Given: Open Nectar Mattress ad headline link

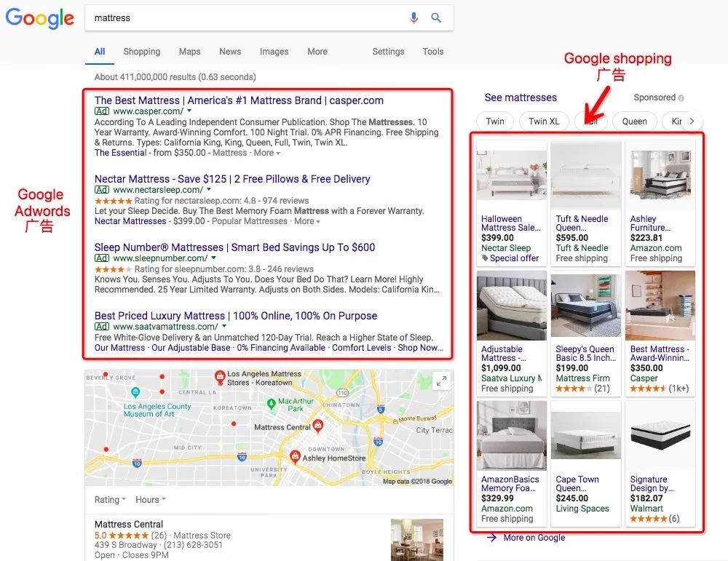Looking at the screenshot, I should pyautogui.click(x=232, y=179).
